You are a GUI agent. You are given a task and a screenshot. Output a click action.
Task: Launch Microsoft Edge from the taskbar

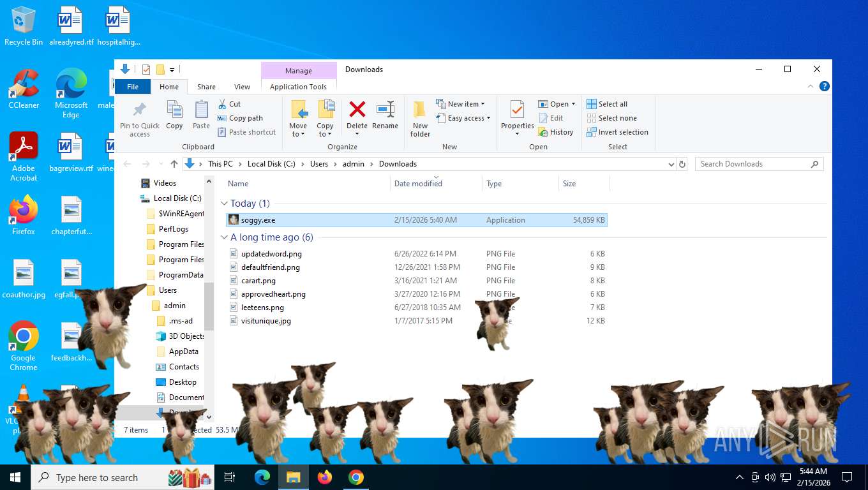coord(262,477)
